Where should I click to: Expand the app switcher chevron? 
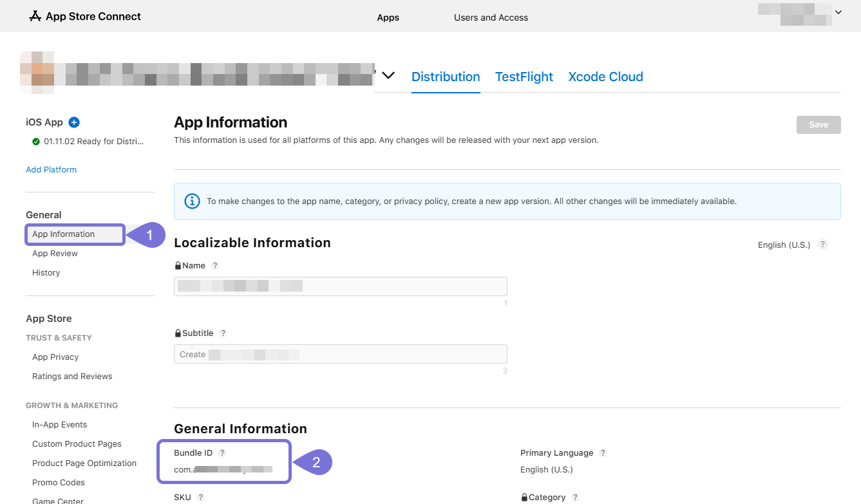(388, 75)
